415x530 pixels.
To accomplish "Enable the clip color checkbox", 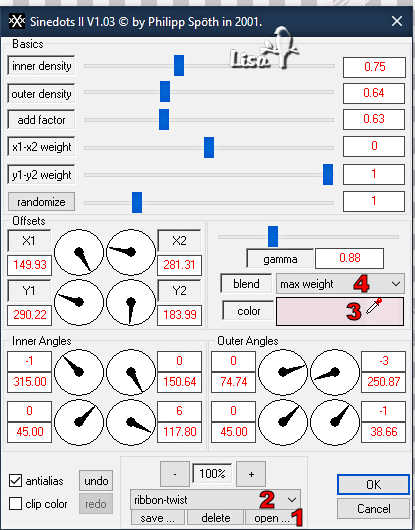I will pos(16,504).
